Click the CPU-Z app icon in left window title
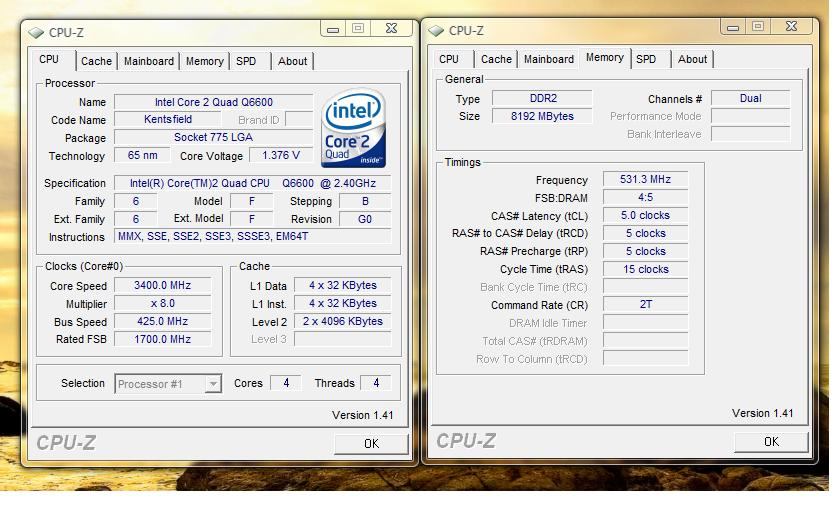This screenshot has width=840, height=525. pos(36,33)
